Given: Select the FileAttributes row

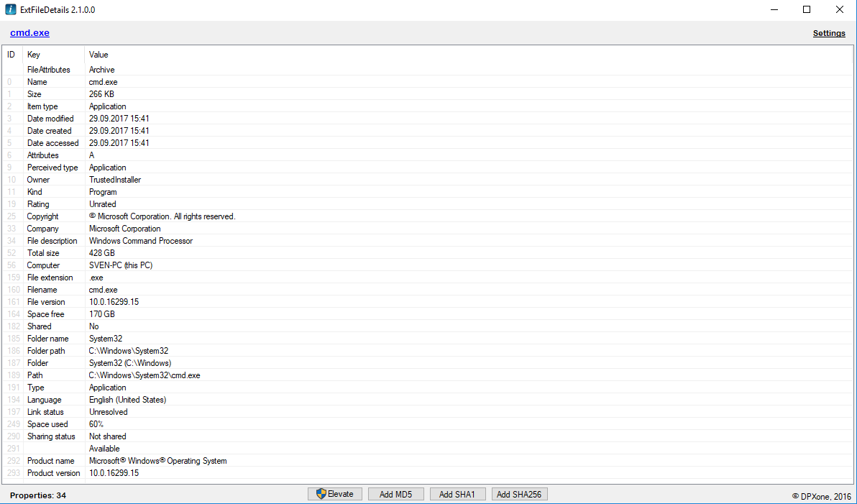Looking at the screenshot, I should [x=426, y=70].
